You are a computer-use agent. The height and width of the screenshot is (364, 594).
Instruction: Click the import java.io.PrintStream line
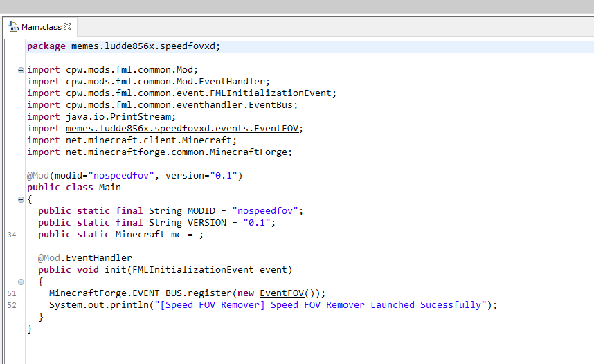(x=102, y=117)
